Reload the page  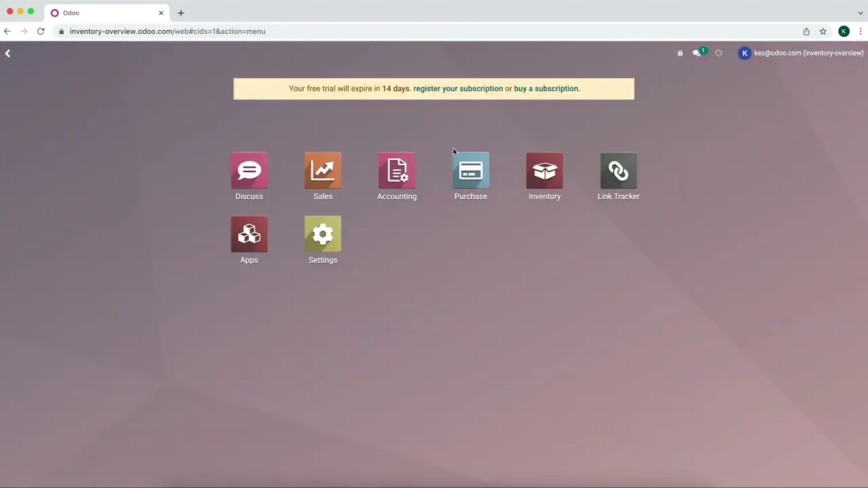point(41,31)
